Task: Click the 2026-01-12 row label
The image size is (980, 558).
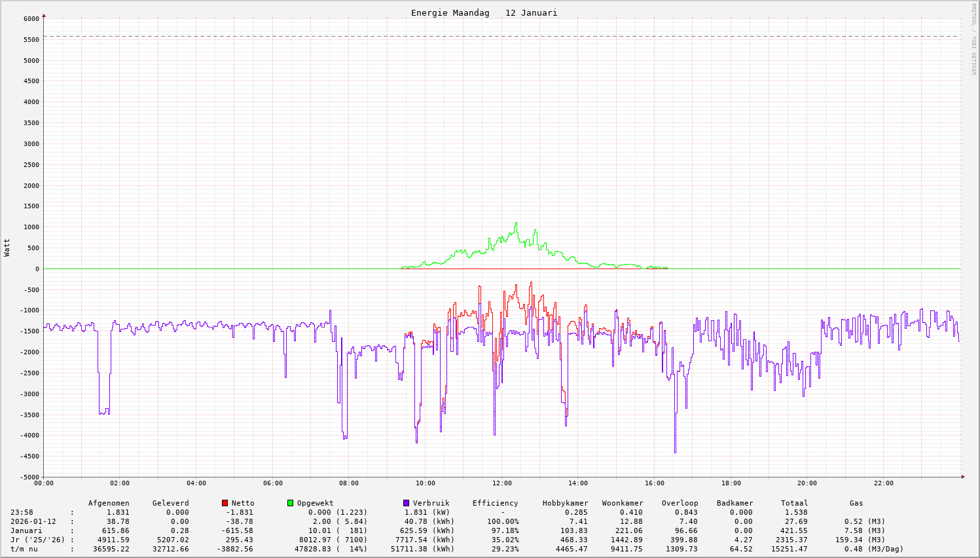Action: [x=33, y=521]
